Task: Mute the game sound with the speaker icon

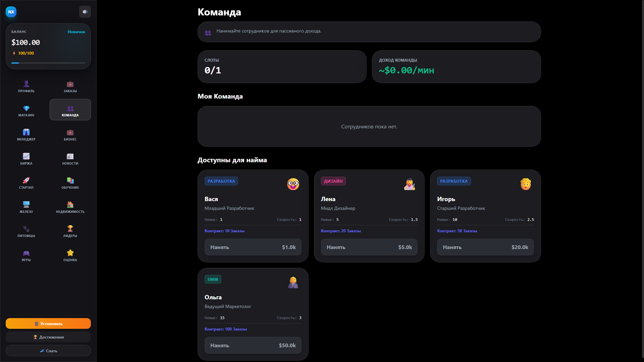Action: point(85,12)
